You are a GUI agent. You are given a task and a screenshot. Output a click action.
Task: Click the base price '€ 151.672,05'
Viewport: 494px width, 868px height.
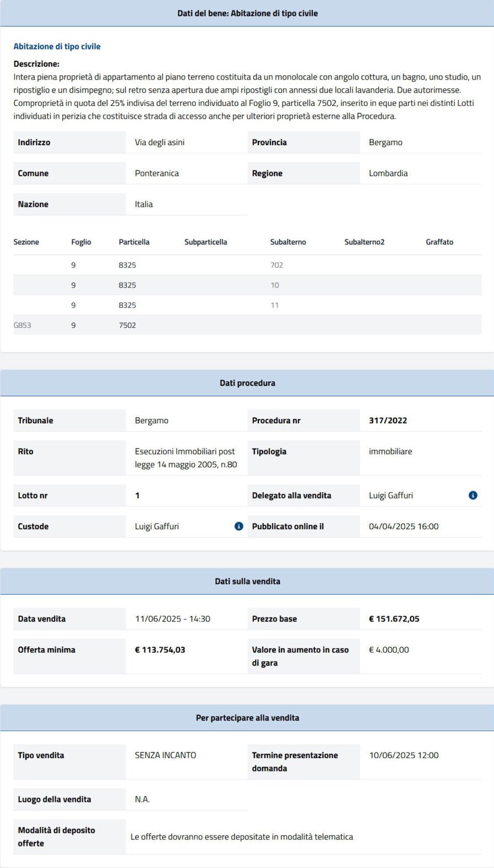click(394, 619)
